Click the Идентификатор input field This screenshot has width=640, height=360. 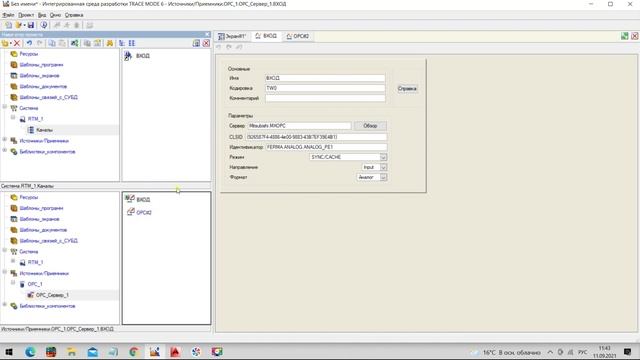click(326, 147)
